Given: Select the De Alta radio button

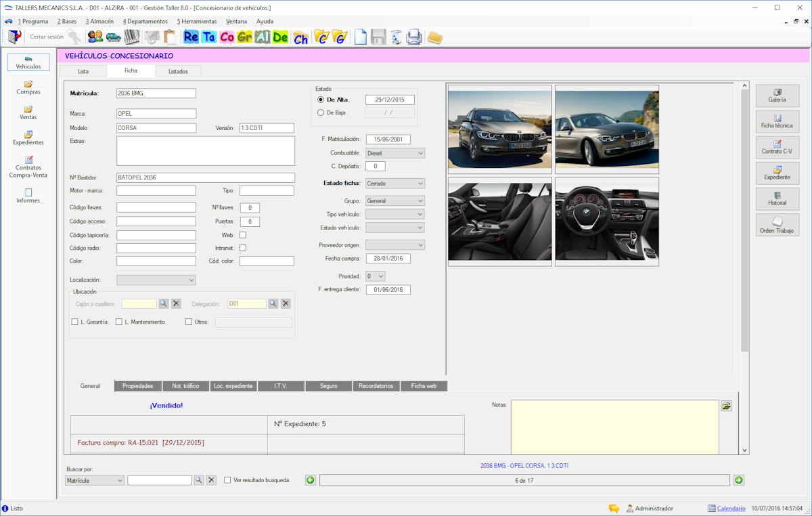Looking at the screenshot, I should (x=321, y=100).
